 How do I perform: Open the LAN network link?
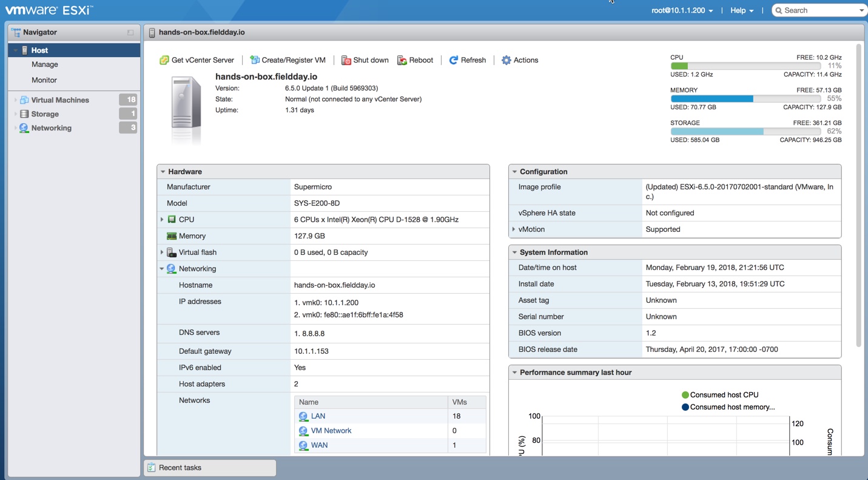coord(318,416)
